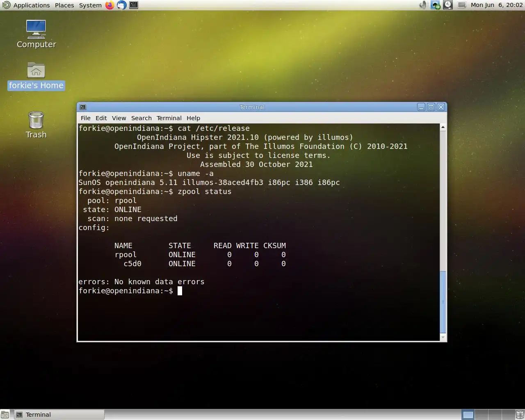The width and height of the screenshot is (525, 420).
Task: Close the Terminal window
Action: 441,107
